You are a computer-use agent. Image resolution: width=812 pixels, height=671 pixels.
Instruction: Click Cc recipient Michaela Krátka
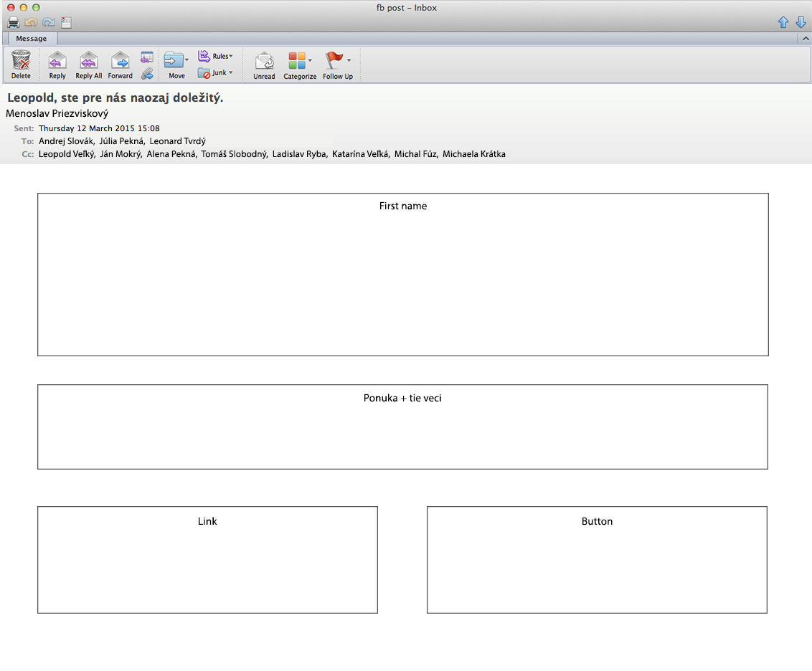(474, 154)
